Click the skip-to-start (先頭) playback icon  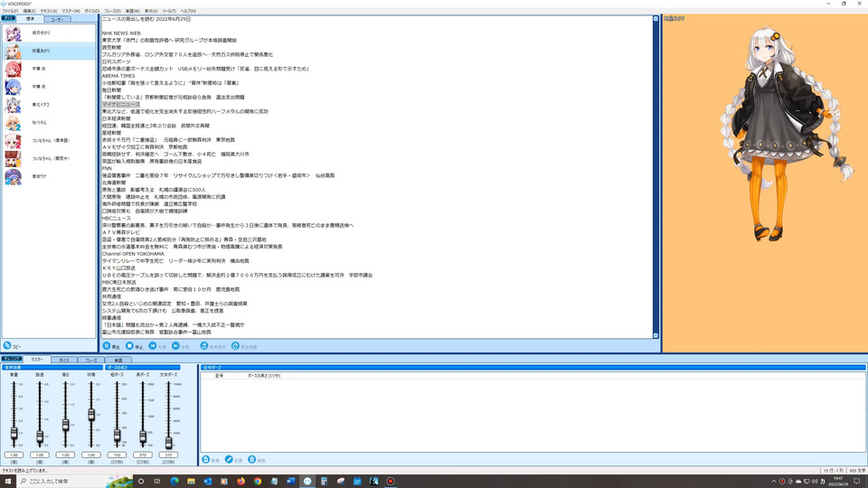152,346
